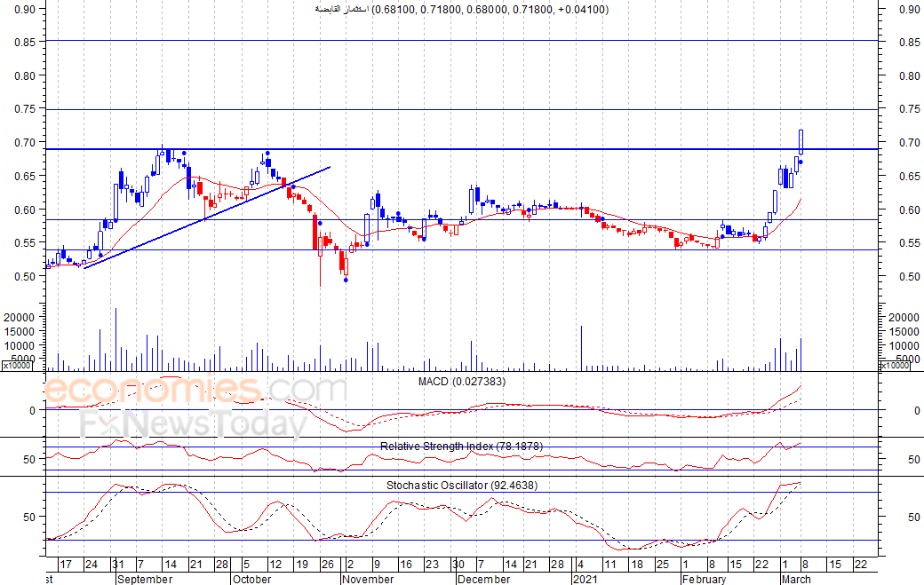This screenshot has width=924, height=585.
Task: Select the September month label on the time axis
Action: coord(144,579)
